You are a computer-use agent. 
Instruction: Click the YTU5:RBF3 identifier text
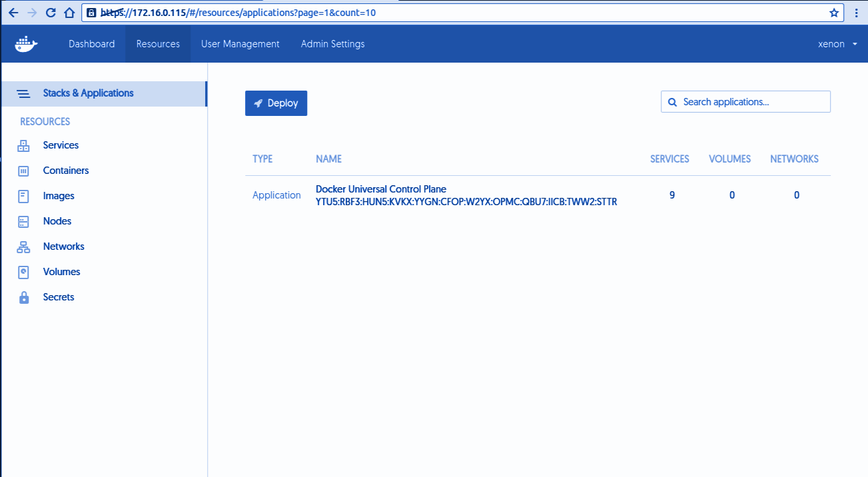click(x=466, y=202)
